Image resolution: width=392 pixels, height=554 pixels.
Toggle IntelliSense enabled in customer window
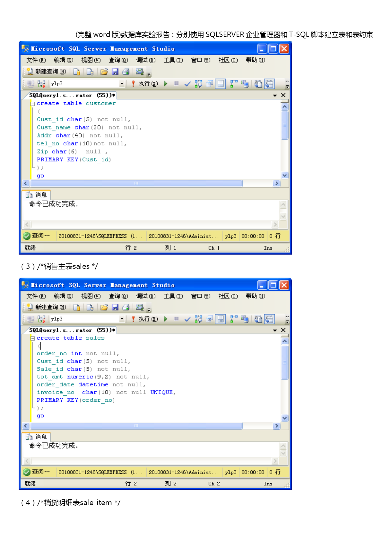click(220, 84)
